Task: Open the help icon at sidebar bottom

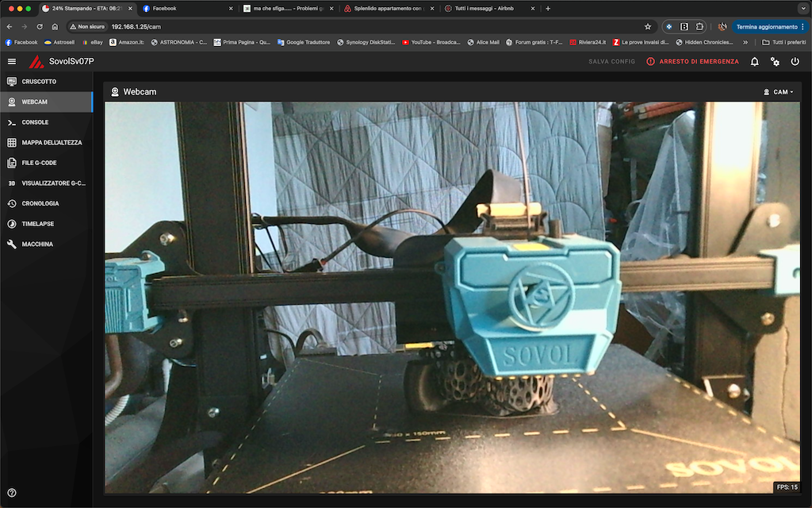Action: click(x=11, y=493)
